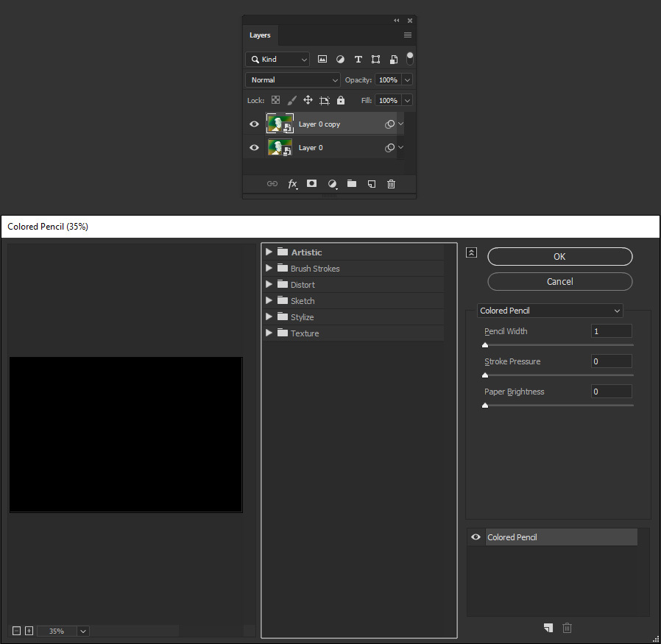661x644 pixels.
Task: Expand the Distort filter folder
Action: click(x=269, y=285)
